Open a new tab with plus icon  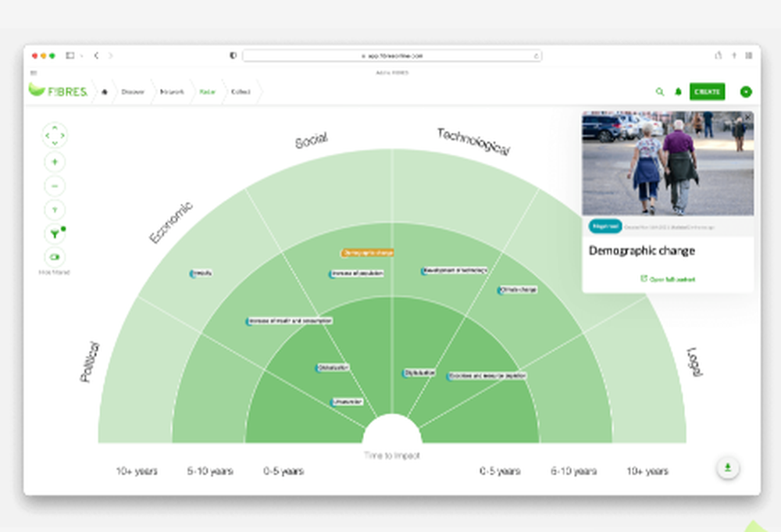click(x=733, y=55)
